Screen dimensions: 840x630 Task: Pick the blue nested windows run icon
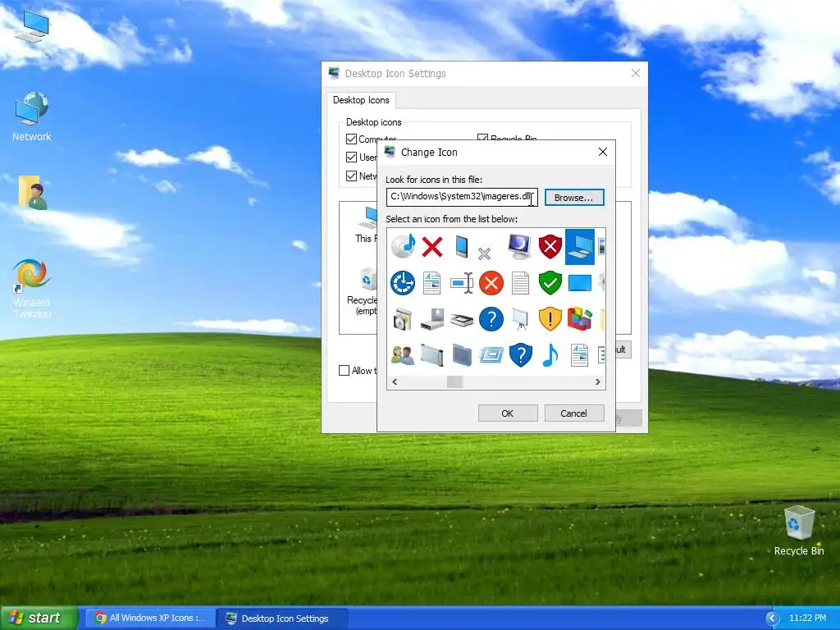point(491,355)
